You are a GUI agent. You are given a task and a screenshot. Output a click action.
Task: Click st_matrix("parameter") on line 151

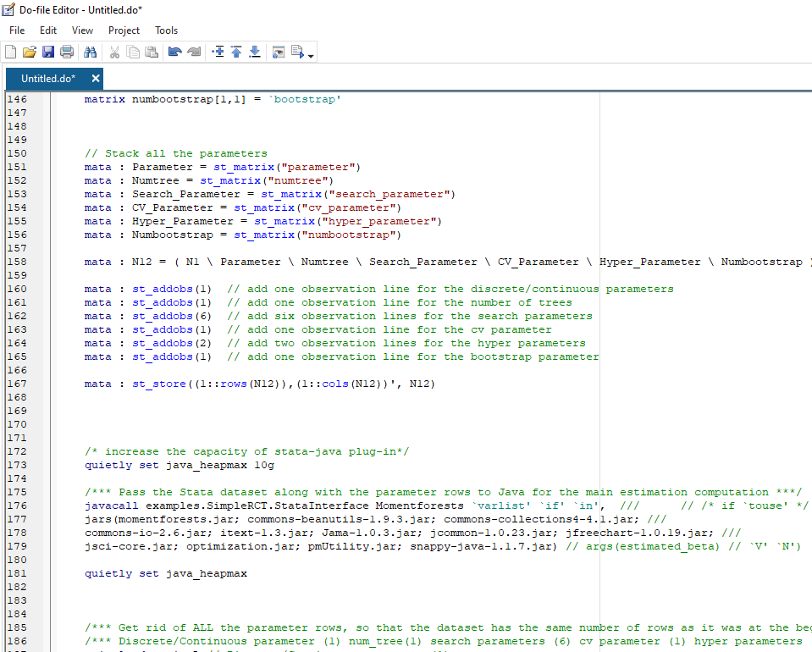click(x=287, y=167)
